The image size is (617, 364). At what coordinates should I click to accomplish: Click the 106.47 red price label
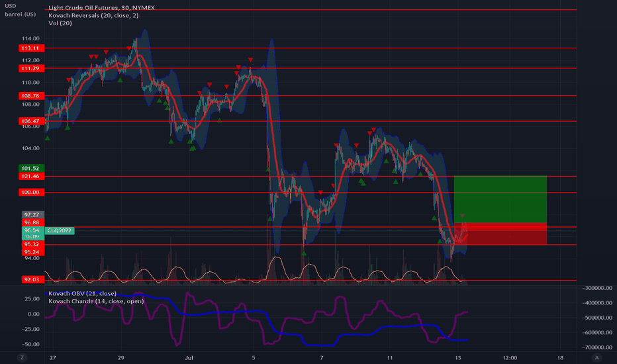tap(32, 121)
